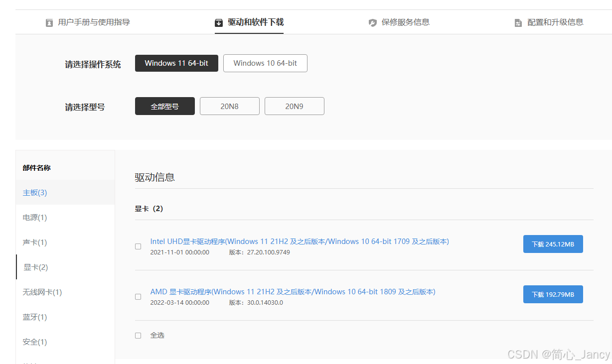This screenshot has width=612, height=364.
Task: Check the 全选 select-all checkbox
Action: tap(138, 336)
